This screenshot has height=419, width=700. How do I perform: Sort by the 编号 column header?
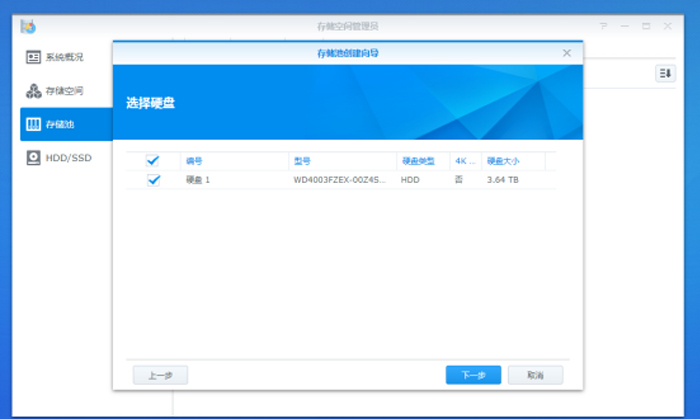coord(234,161)
